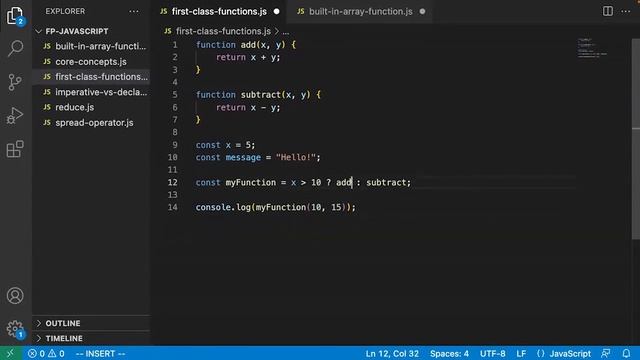
Task: Click JS icon beside spread-operator.js
Action: tap(47, 122)
